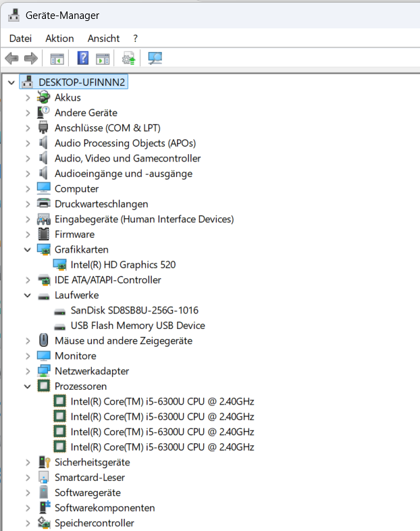420x531 pixels.
Task: Select the Druckwarteschlangen label
Action: (x=101, y=204)
